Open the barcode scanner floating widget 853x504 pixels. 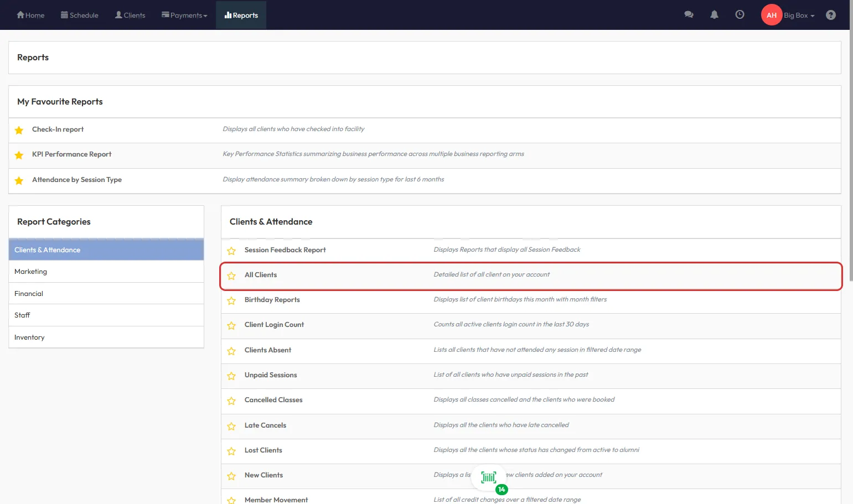point(489,477)
